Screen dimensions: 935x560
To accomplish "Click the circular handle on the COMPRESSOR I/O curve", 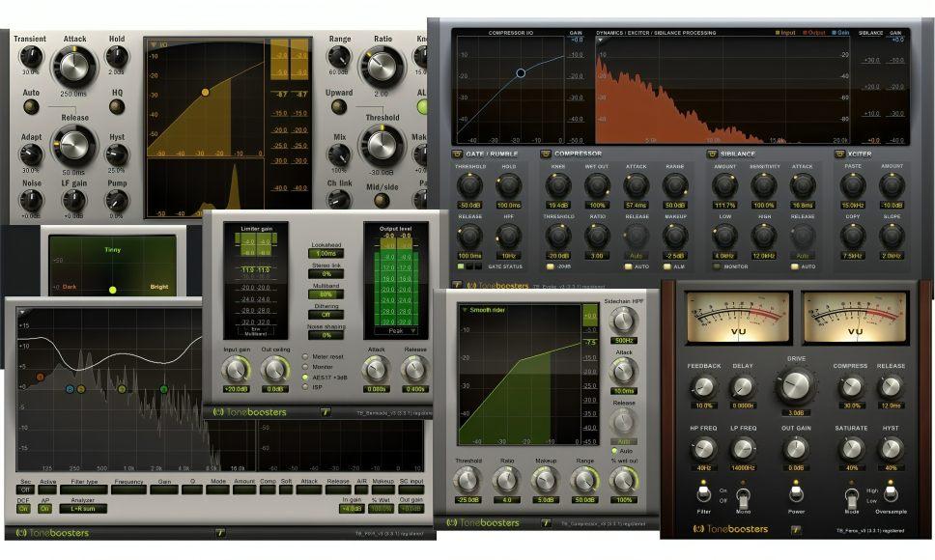I will coord(521,72).
